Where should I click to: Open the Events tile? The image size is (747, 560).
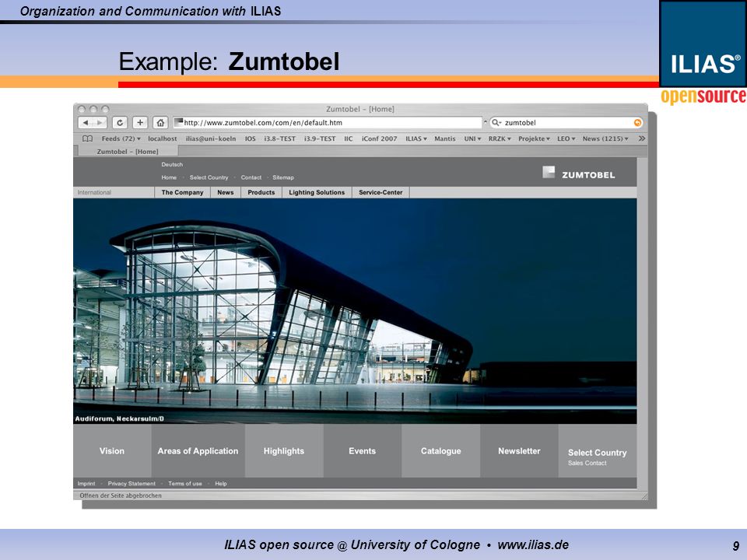click(362, 450)
